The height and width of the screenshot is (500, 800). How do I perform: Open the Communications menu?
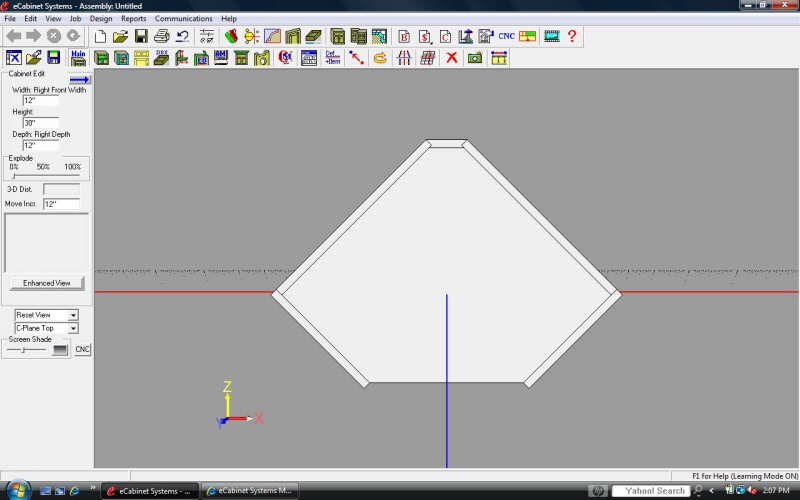(x=183, y=19)
